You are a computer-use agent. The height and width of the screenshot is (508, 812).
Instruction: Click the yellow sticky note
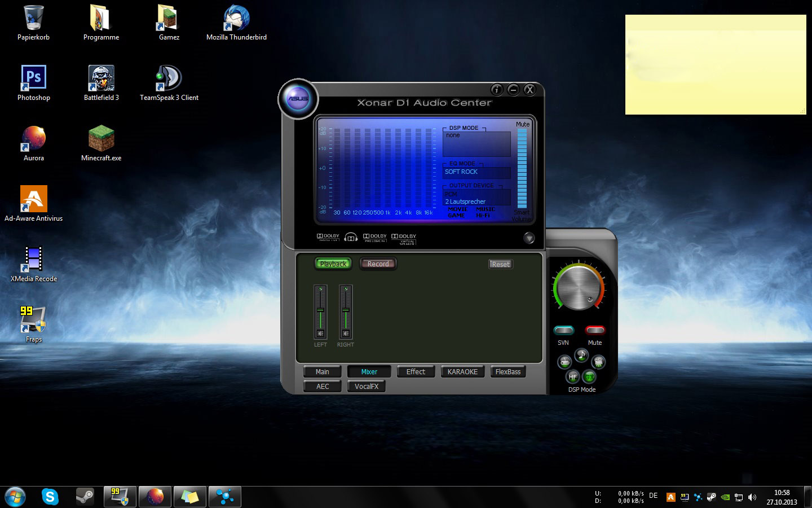point(716,65)
